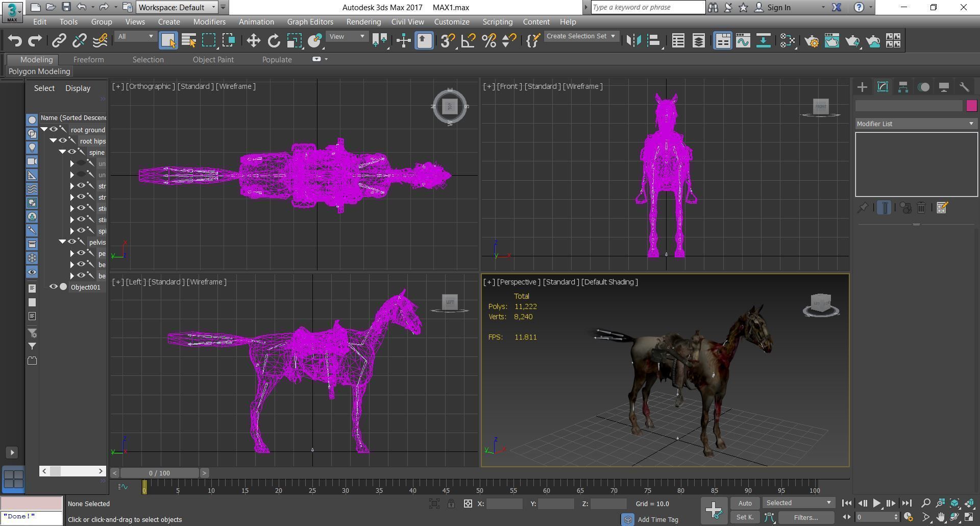This screenshot has width=980, height=526.
Task: Click the Maximize Viewport Toggle icon
Action: point(969,517)
